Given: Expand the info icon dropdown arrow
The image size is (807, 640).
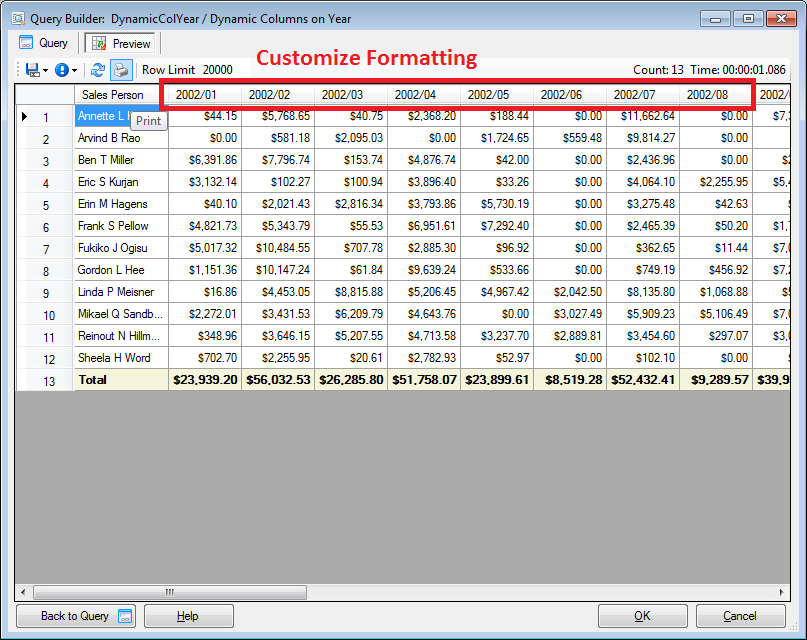Looking at the screenshot, I should (75, 70).
